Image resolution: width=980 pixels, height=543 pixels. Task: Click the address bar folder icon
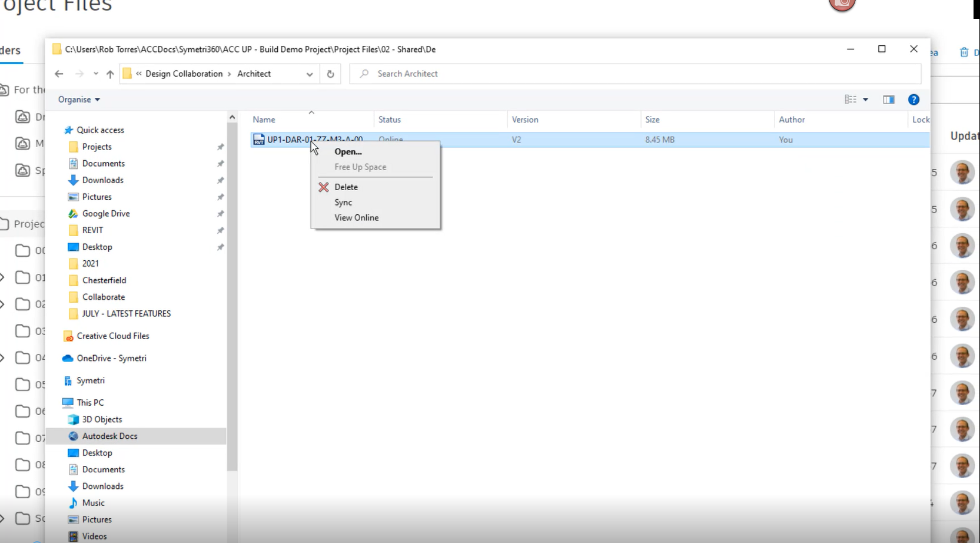[127, 74]
